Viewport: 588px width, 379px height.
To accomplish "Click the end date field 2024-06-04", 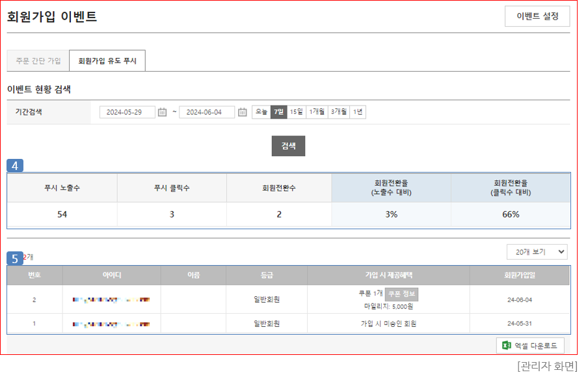I will click(x=207, y=112).
